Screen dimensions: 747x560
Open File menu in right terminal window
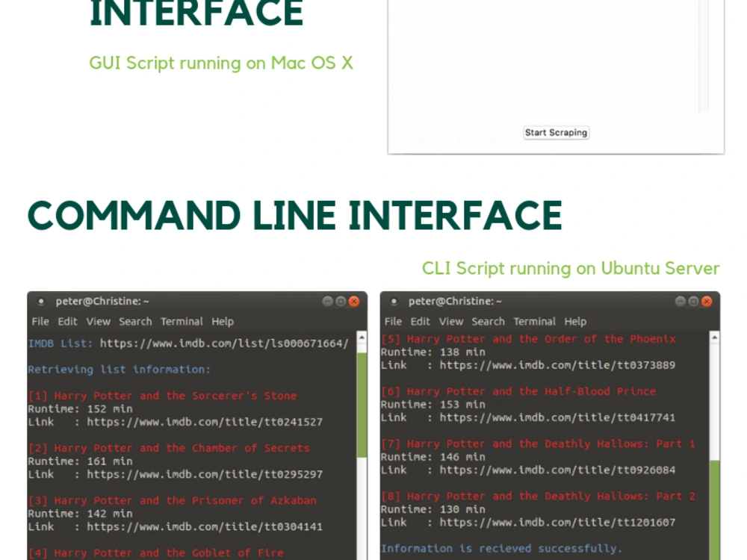pos(393,321)
